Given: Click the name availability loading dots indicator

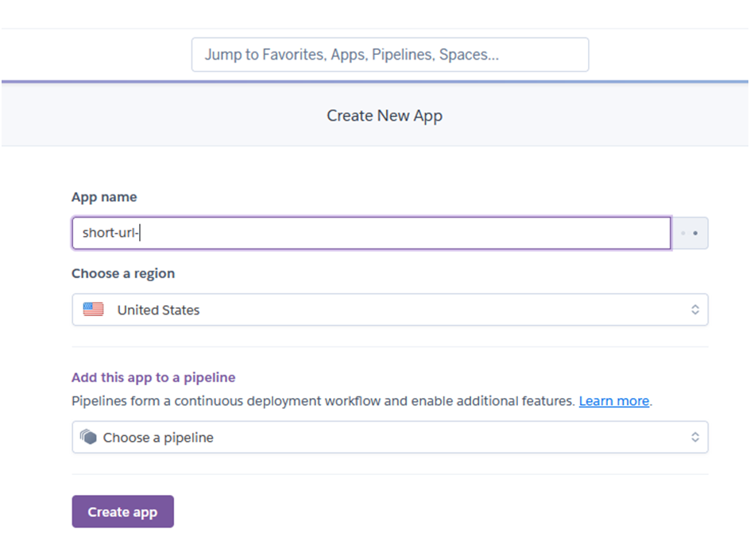Looking at the screenshot, I should pyautogui.click(x=690, y=233).
